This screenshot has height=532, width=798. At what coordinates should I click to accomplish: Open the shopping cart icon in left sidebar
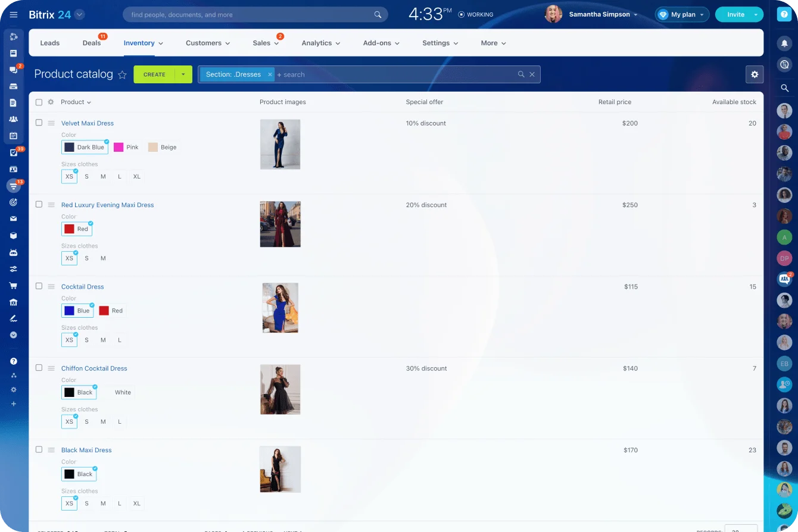pyautogui.click(x=14, y=286)
